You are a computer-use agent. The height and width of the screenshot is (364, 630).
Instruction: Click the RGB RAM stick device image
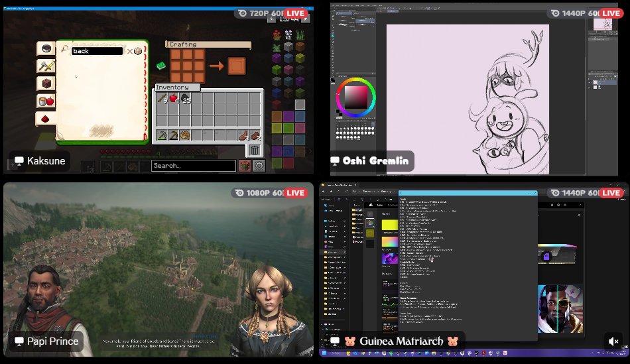click(557, 253)
